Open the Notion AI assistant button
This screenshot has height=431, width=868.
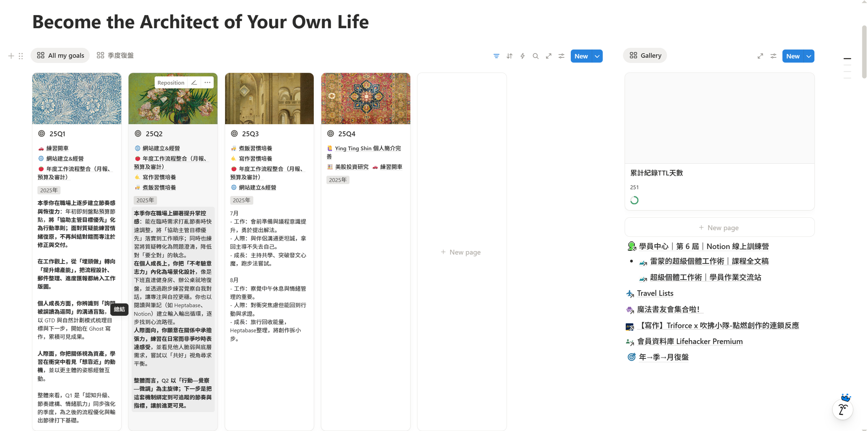pyautogui.click(x=843, y=409)
